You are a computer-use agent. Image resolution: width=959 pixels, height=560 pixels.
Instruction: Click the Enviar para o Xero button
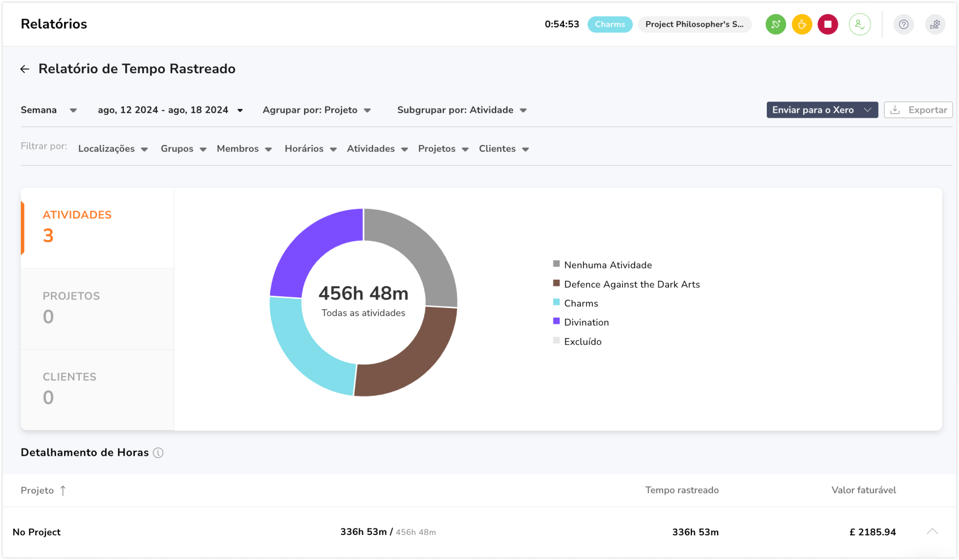tap(822, 110)
